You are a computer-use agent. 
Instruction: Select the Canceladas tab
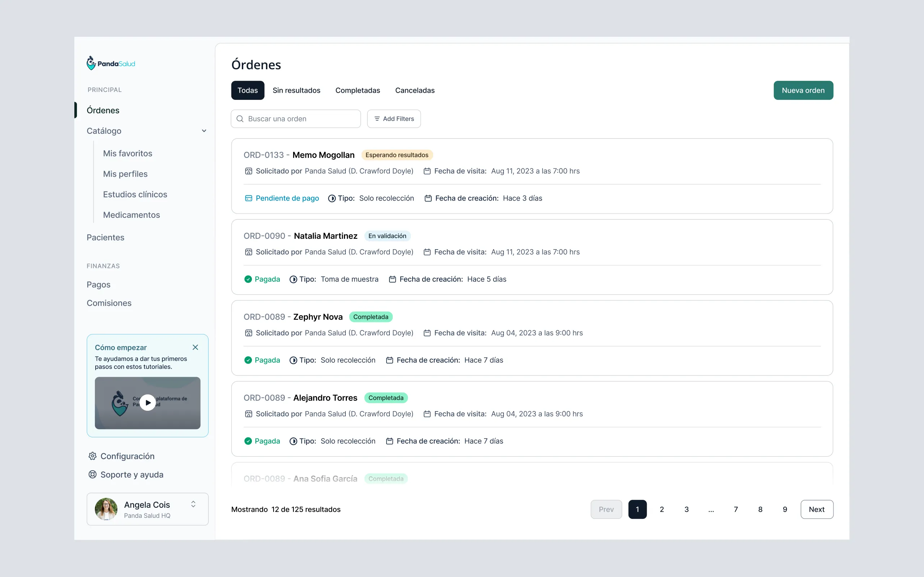(415, 91)
